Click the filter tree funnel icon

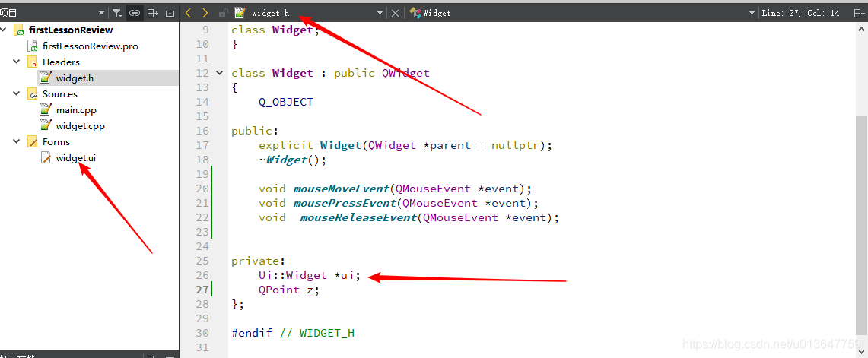[117, 13]
